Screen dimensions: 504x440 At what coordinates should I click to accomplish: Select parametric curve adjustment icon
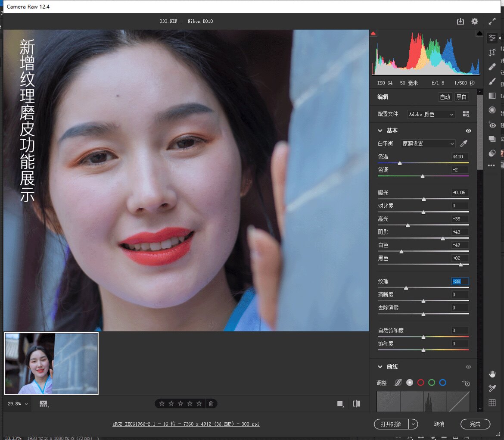pyautogui.click(x=398, y=382)
